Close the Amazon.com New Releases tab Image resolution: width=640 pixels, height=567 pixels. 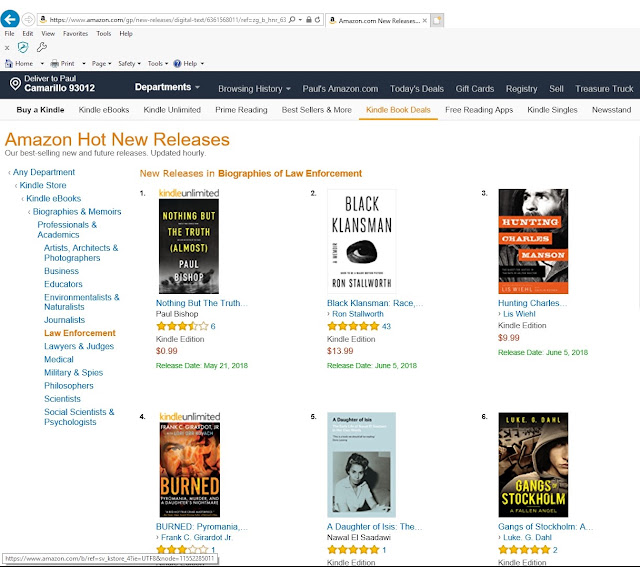[424, 20]
